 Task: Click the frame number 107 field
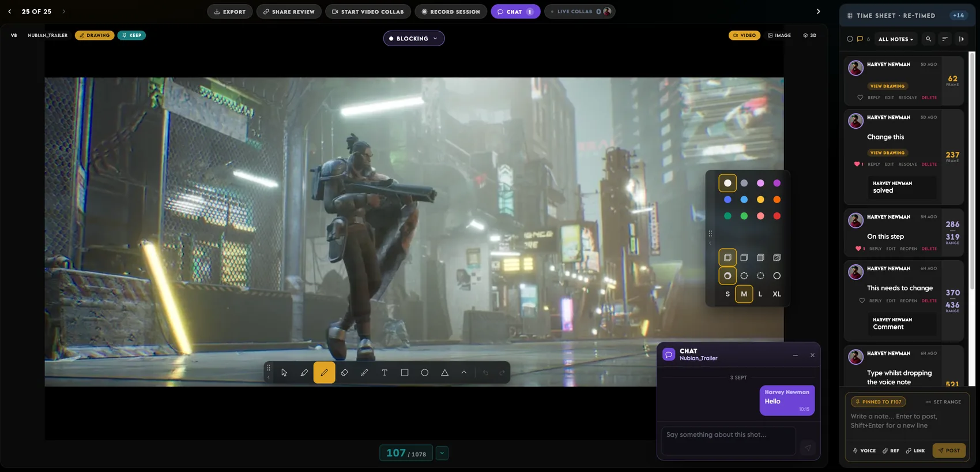coord(406,453)
